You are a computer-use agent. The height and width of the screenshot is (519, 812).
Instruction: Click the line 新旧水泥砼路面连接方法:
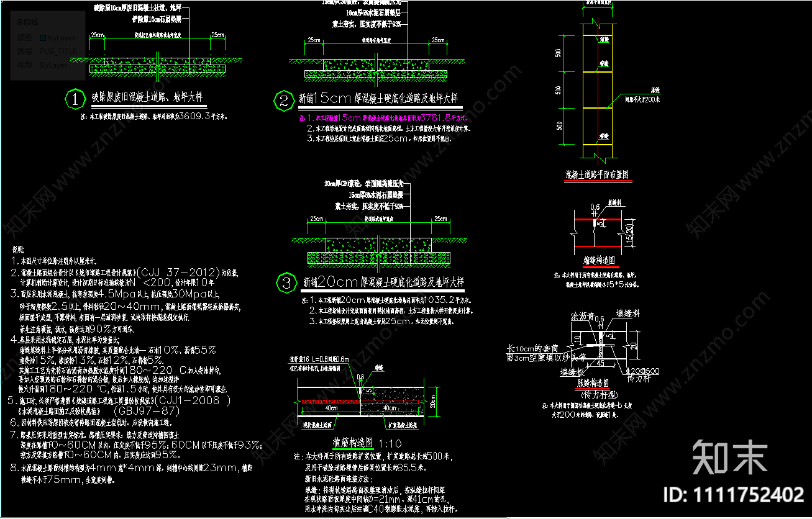tap(337, 480)
